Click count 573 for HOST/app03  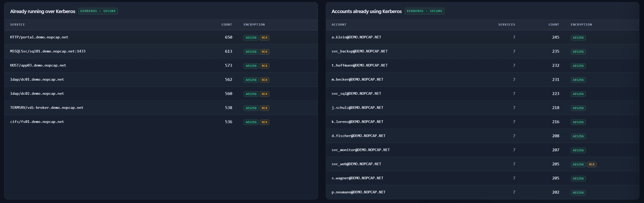228,65
